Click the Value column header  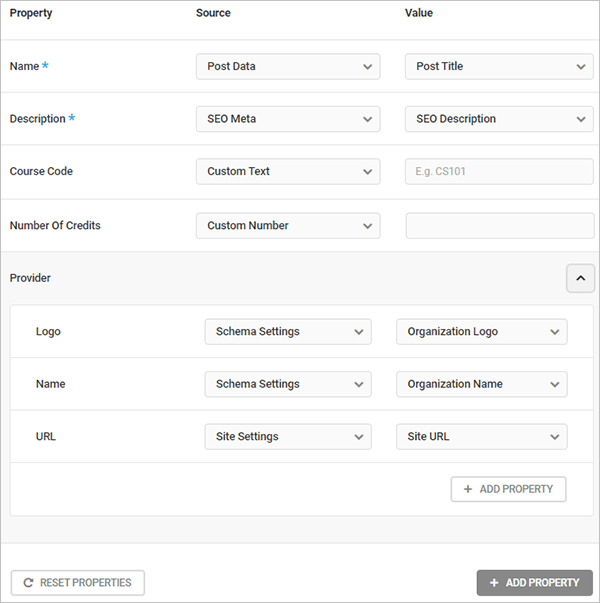419,13
